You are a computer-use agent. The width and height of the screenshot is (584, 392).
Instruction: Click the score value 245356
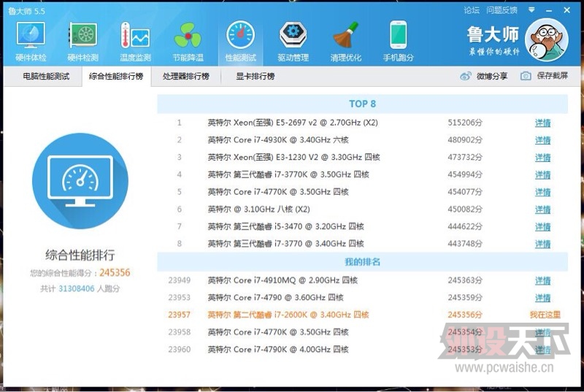(115, 273)
